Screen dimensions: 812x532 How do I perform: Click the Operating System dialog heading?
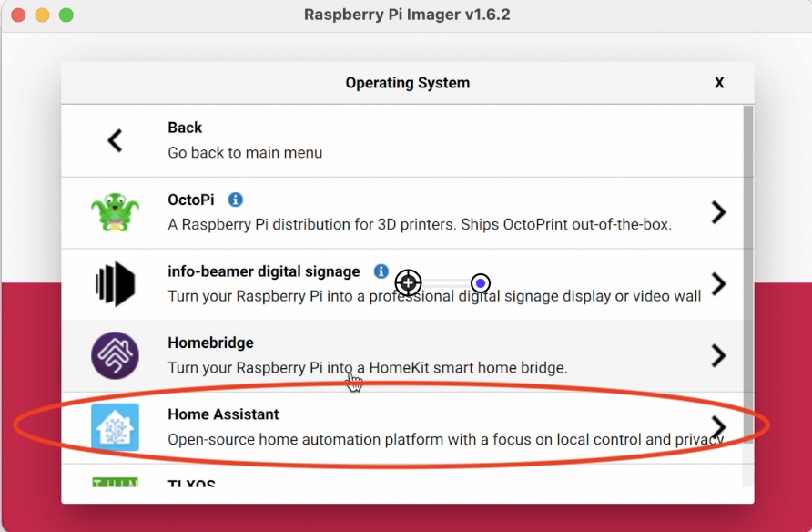[408, 83]
